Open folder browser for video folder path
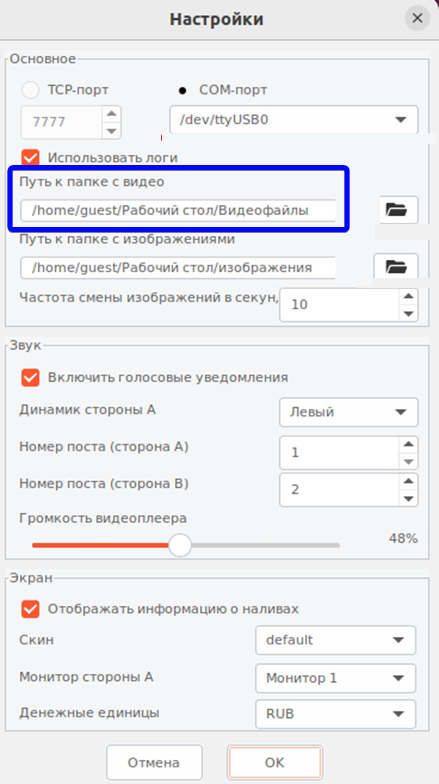439x784 pixels. click(397, 210)
